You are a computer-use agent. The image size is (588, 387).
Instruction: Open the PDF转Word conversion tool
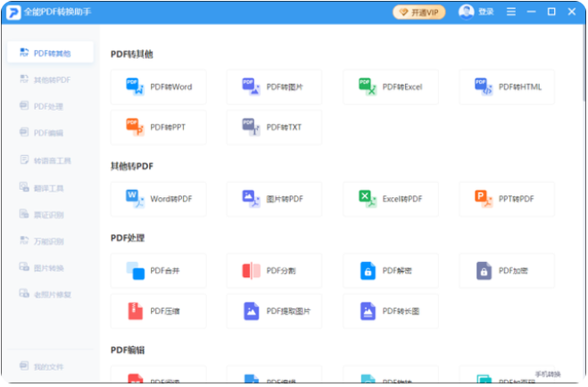(159, 87)
